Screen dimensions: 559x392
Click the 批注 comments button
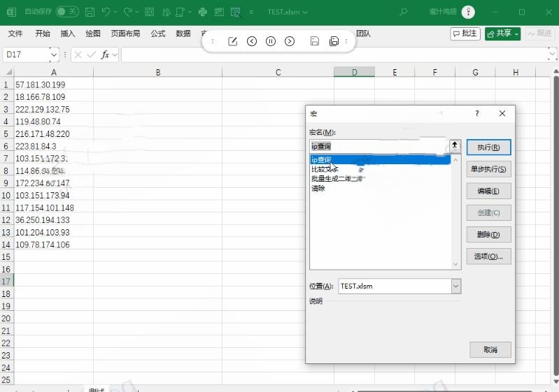pos(465,34)
